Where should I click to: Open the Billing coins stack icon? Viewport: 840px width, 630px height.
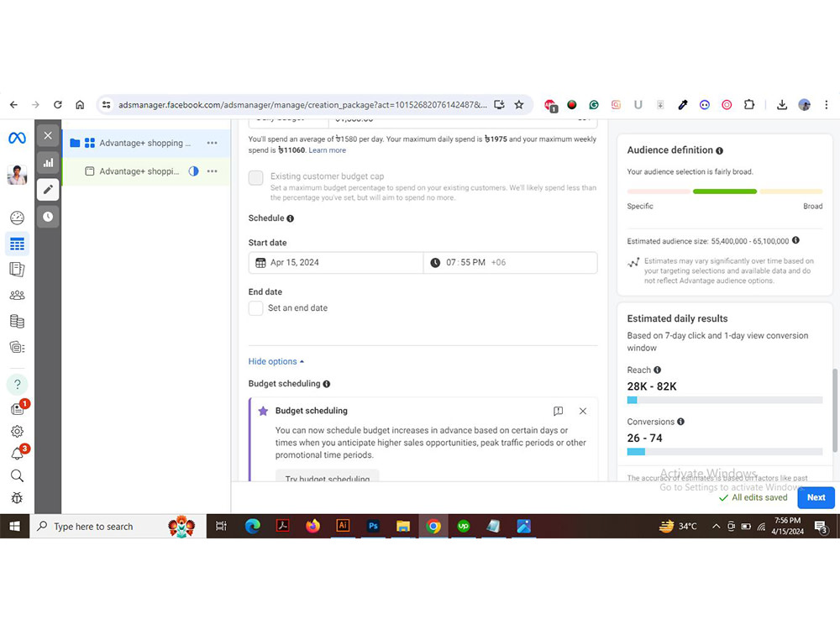pos(17,321)
